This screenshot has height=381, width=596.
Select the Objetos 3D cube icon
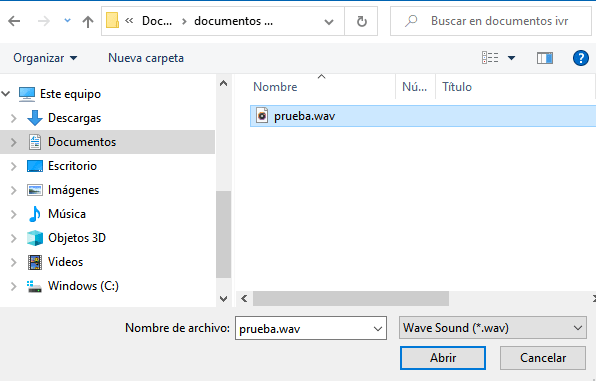[35, 238]
